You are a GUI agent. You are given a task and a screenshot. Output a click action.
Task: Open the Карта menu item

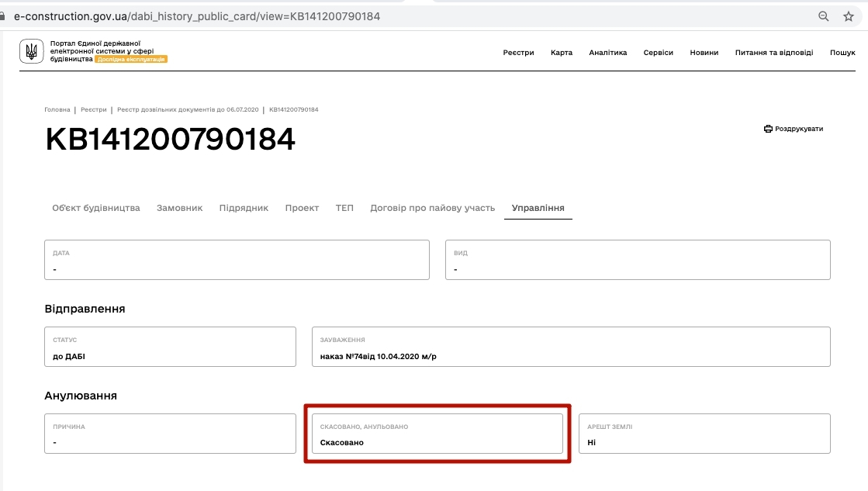point(562,53)
